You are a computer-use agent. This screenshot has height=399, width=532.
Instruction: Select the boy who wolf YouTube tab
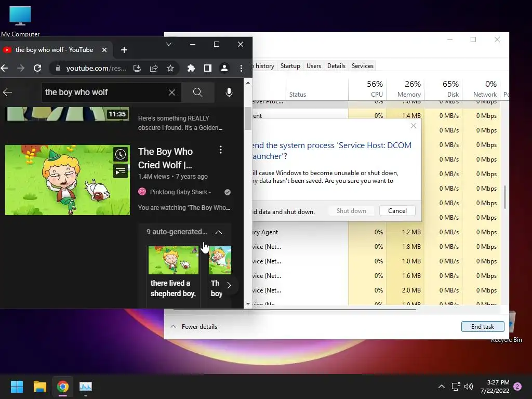tap(54, 50)
